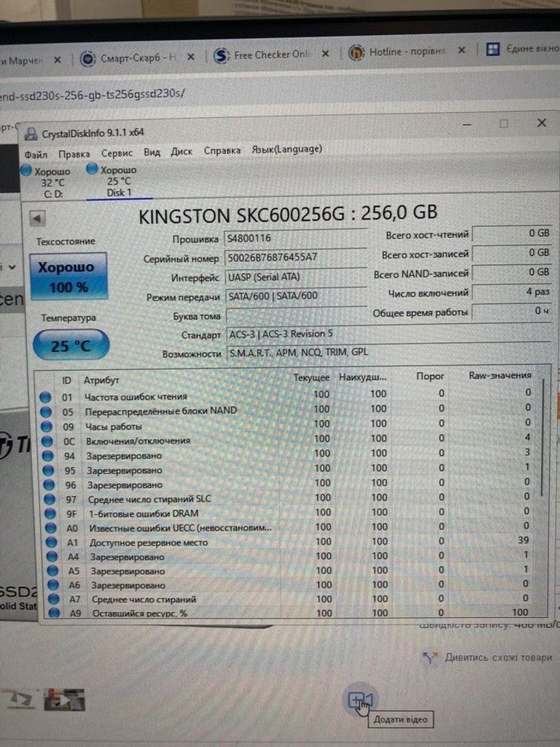Click the CrystalDiskInfo title bar icon
The width and height of the screenshot is (560, 747).
(31, 134)
